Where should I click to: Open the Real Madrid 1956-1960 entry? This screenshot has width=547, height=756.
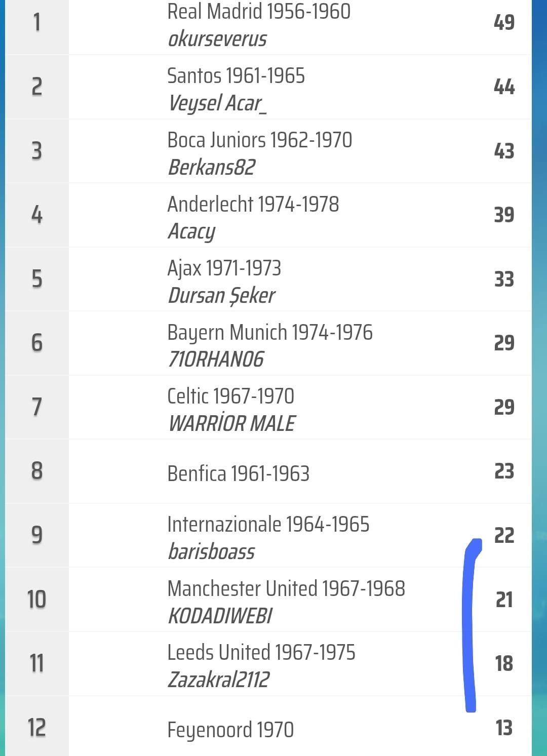(x=258, y=12)
